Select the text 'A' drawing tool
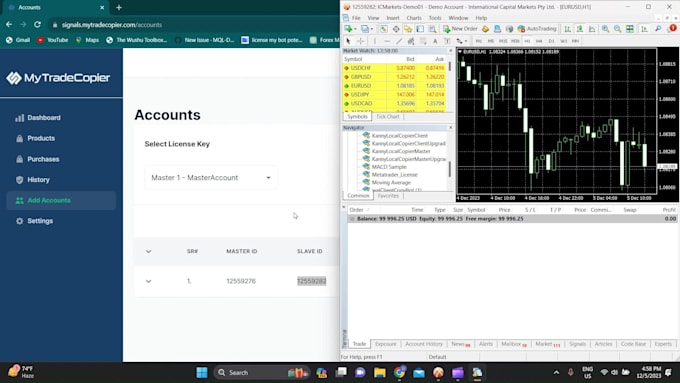The width and height of the screenshot is (680, 383). pos(435,41)
